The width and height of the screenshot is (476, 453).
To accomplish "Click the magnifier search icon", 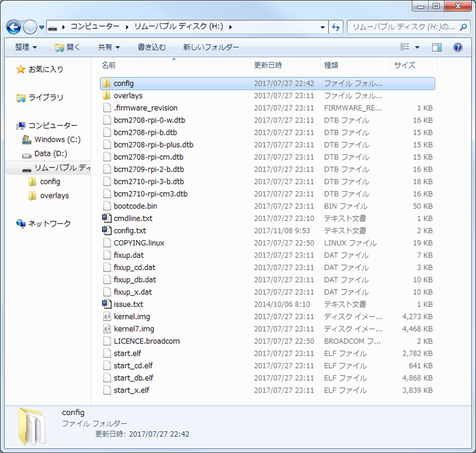I will 463,27.
